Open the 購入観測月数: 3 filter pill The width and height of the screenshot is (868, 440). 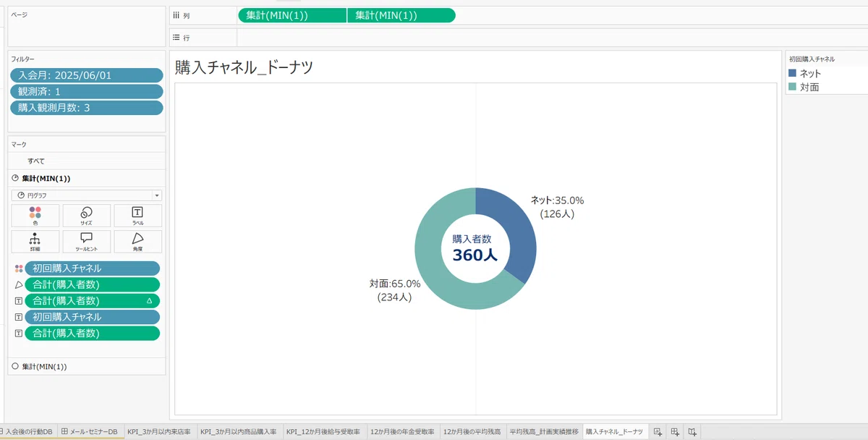87,108
